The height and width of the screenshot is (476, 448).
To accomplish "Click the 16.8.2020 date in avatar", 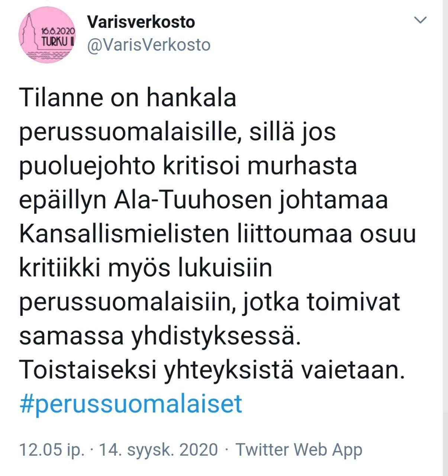I will click(x=58, y=30).
